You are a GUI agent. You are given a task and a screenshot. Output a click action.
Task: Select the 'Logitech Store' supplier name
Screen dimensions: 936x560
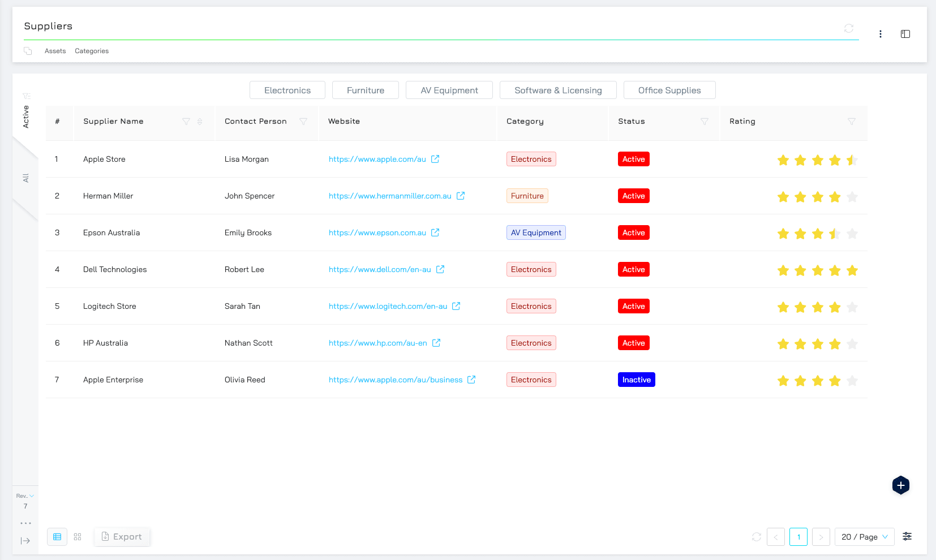(110, 306)
